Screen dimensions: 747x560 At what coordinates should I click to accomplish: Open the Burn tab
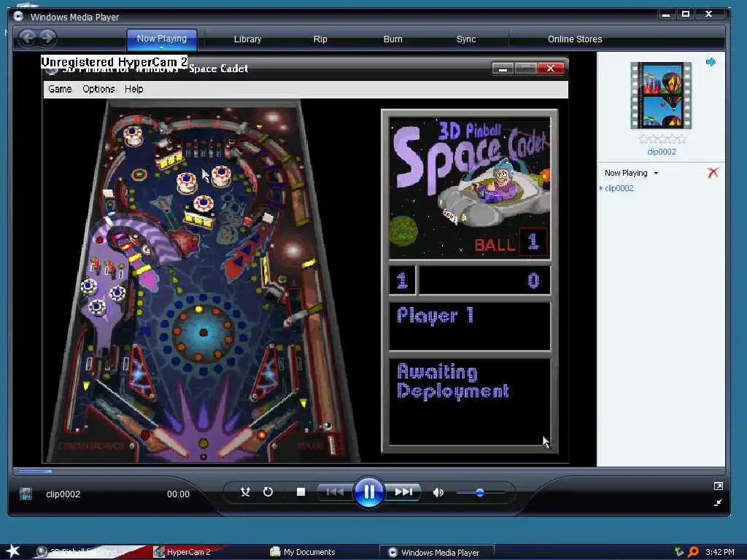393,39
